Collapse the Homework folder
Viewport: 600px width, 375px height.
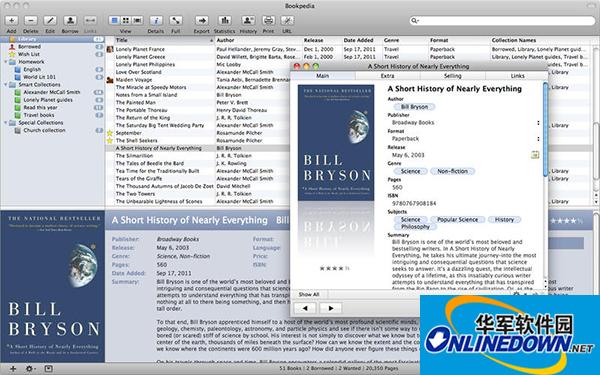[6, 62]
